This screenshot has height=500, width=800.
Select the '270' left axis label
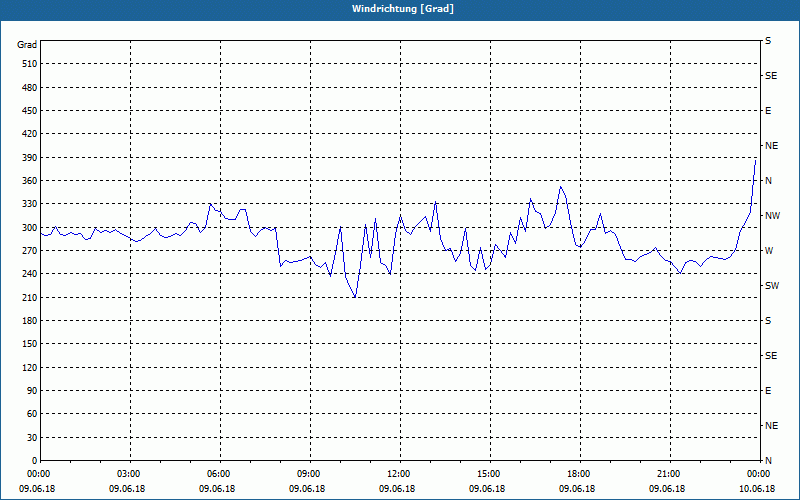pos(30,251)
